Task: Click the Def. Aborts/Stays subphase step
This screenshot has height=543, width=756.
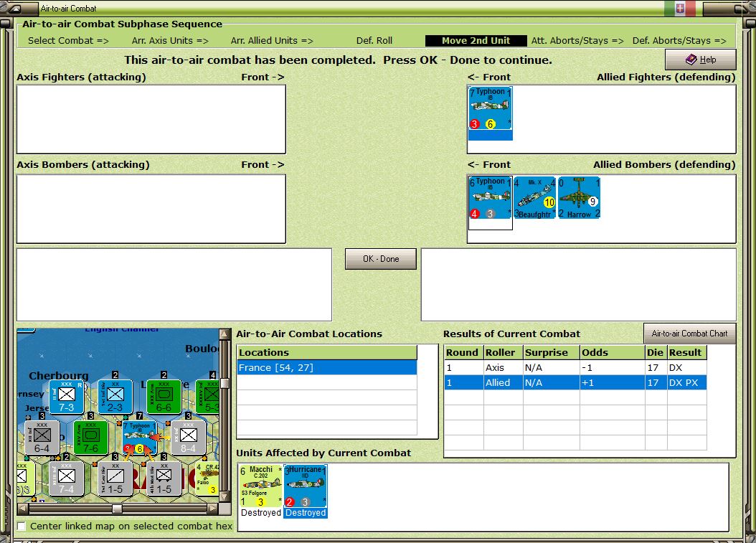Action: click(x=679, y=41)
